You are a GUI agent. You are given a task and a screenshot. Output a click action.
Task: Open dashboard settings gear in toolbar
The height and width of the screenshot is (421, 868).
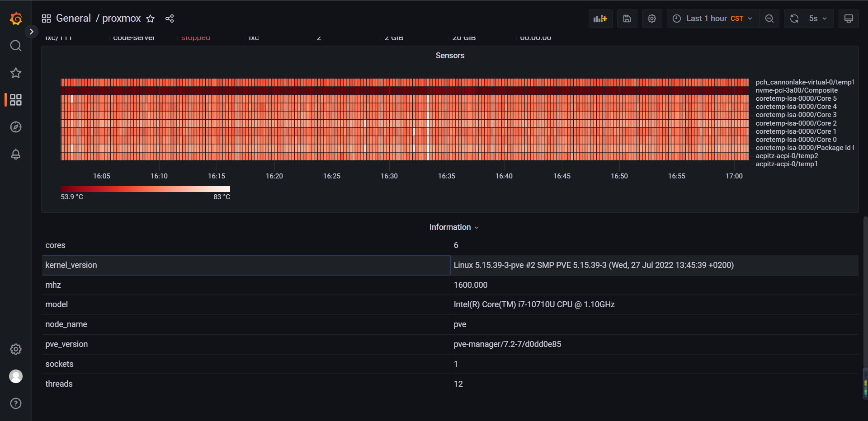tap(652, 19)
